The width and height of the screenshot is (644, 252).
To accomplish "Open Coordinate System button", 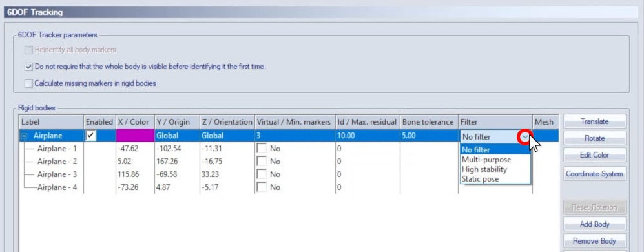I will 595,174.
